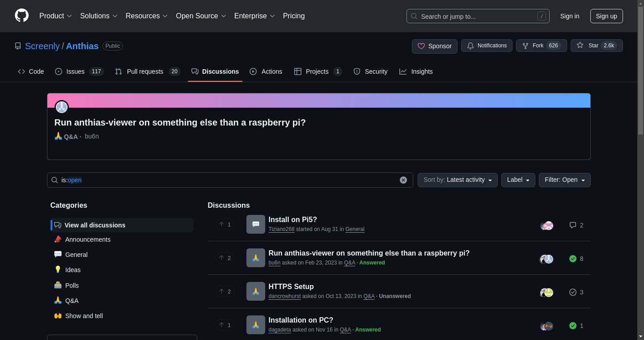Open comment count for 'Install on Pi5?'
This screenshot has height=340, width=644.
[x=576, y=225]
